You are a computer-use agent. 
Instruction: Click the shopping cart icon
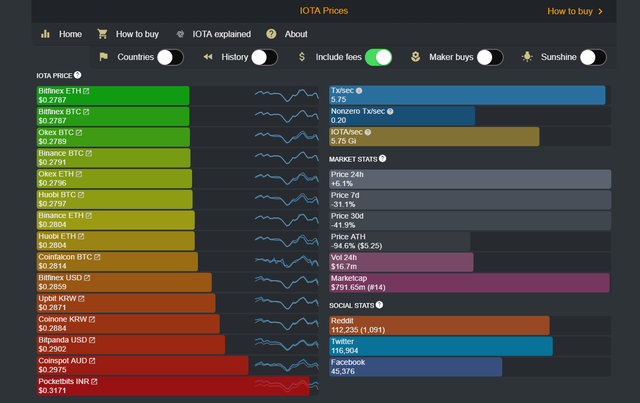[102, 34]
